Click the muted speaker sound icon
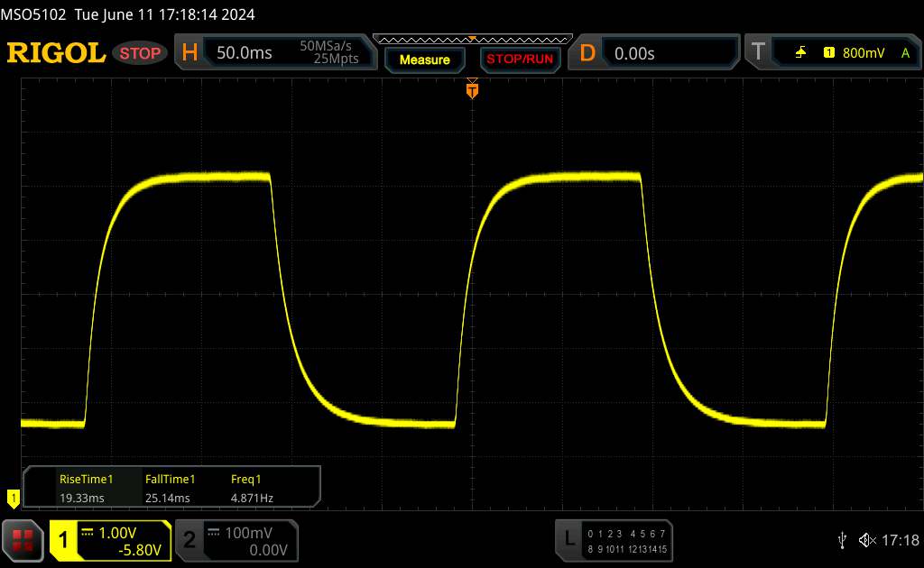This screenshot has width=924, height=568. [x=867, y=540]
